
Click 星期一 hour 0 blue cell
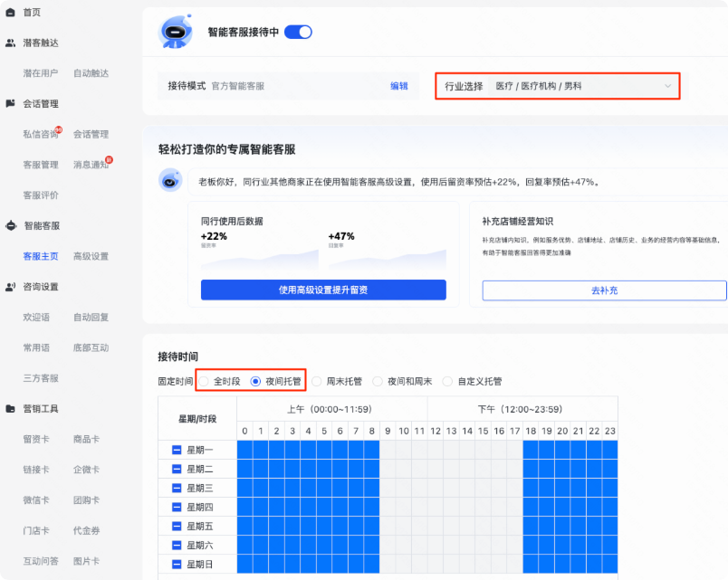point(244,450)
